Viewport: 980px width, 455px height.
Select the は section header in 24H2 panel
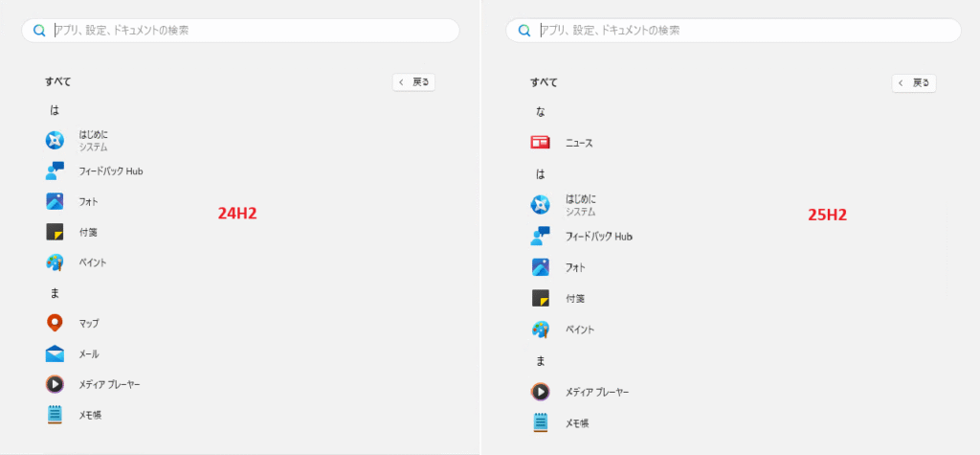[55, 110]
